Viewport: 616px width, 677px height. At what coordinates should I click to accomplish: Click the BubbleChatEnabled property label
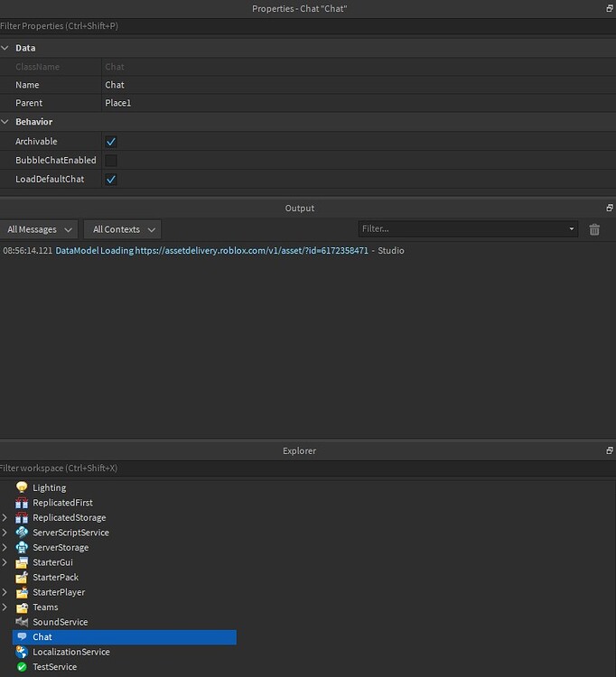pyautogui.click(x=56, y=160)
